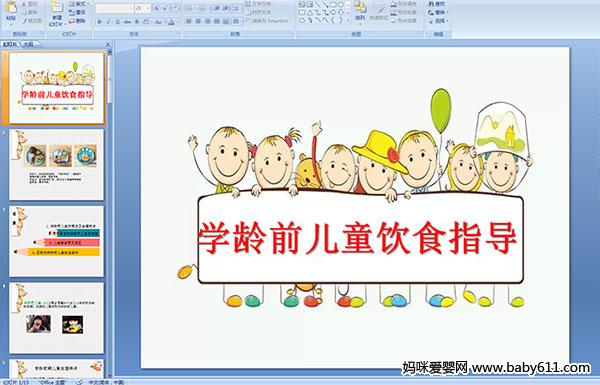Toggle Underline formatting
The width and height of the screenshot is (600, 385).
click(x=117, y=22)
